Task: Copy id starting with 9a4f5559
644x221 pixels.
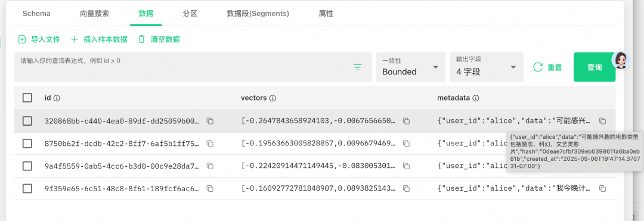Action: coord(210,166)
